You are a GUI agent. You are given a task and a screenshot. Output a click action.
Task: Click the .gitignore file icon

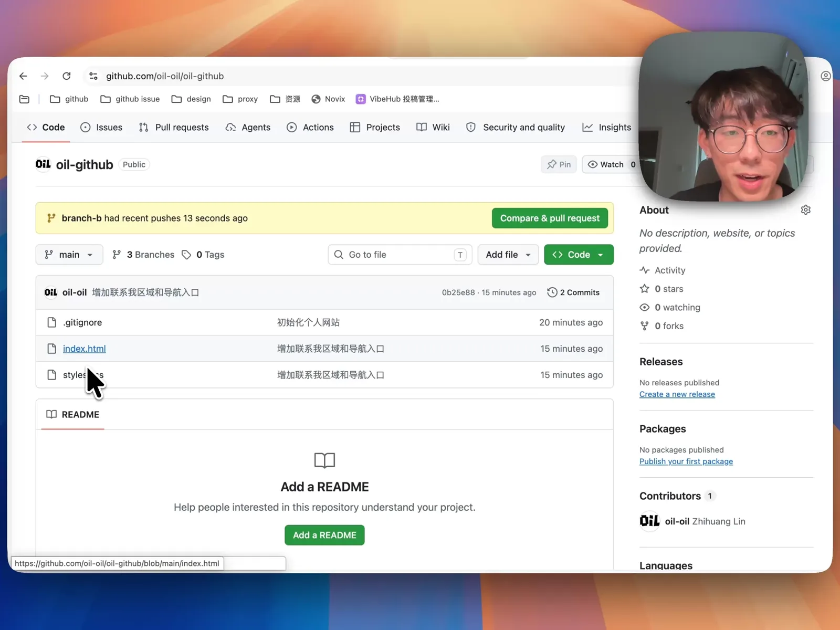(51, 322)
